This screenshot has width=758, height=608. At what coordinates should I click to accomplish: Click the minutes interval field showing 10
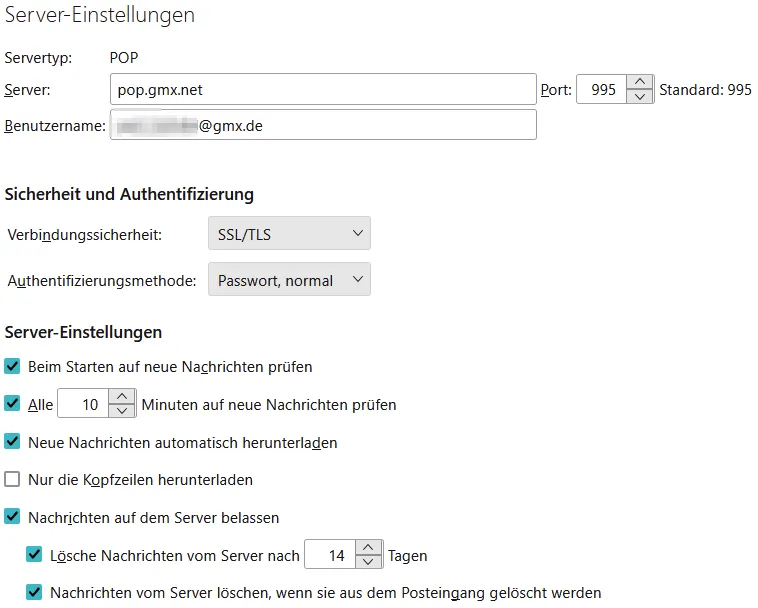[x=83, y=404]
